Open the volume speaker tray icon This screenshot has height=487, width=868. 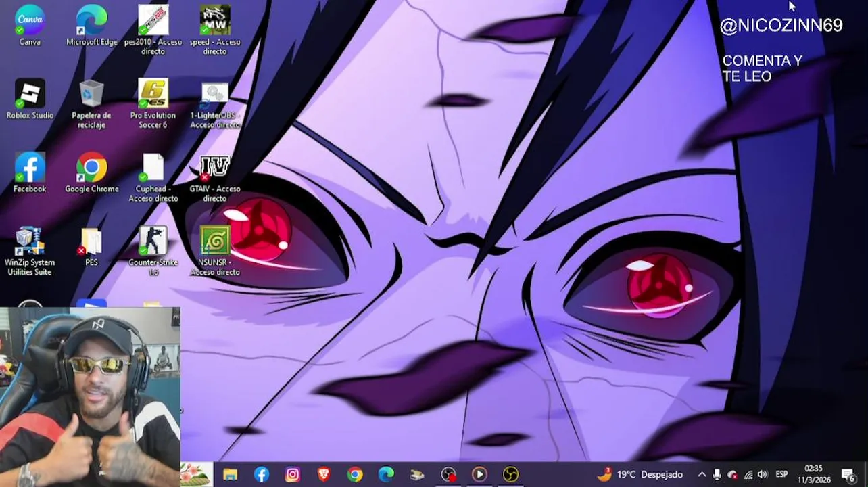point(763,474)
